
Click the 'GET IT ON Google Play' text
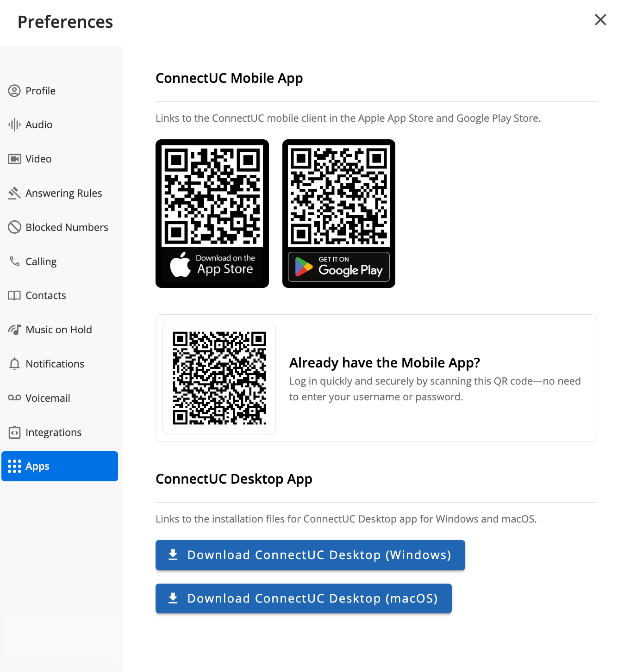350,267
